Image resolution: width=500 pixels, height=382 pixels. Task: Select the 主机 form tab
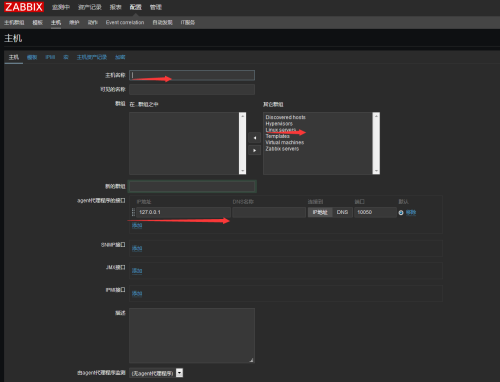point(14,57)
